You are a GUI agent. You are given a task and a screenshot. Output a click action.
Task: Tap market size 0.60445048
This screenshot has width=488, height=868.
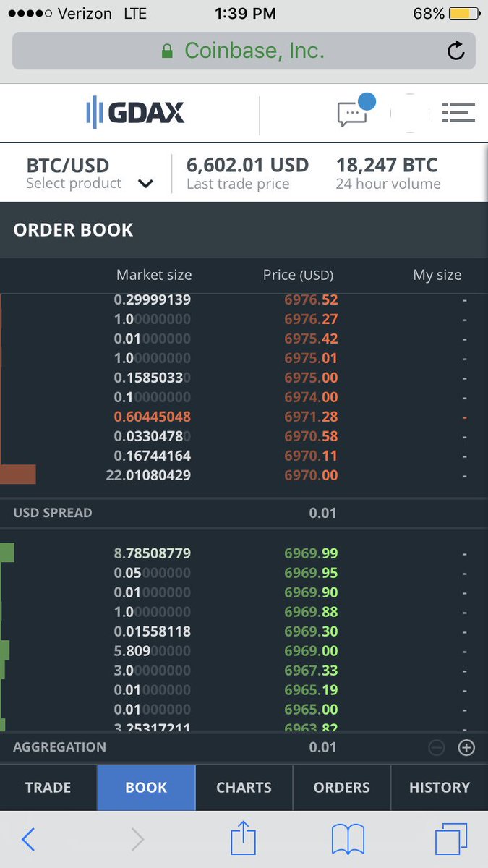coord(153,417)
